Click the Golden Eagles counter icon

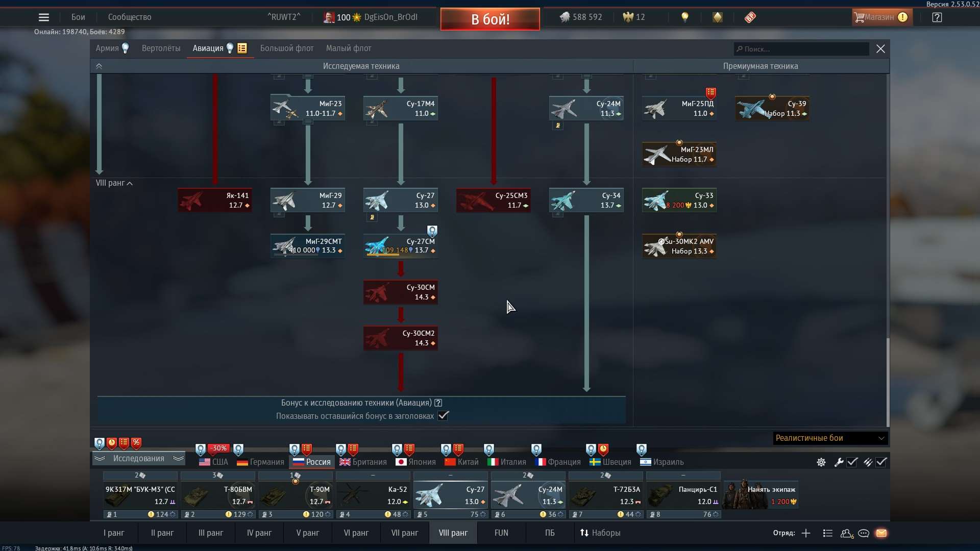tap(627, 17)
